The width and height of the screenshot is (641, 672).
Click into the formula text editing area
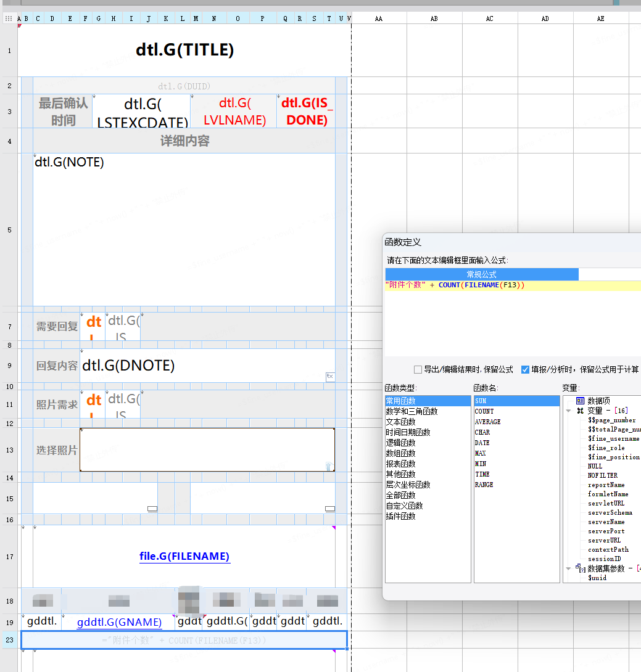[512, 321]
